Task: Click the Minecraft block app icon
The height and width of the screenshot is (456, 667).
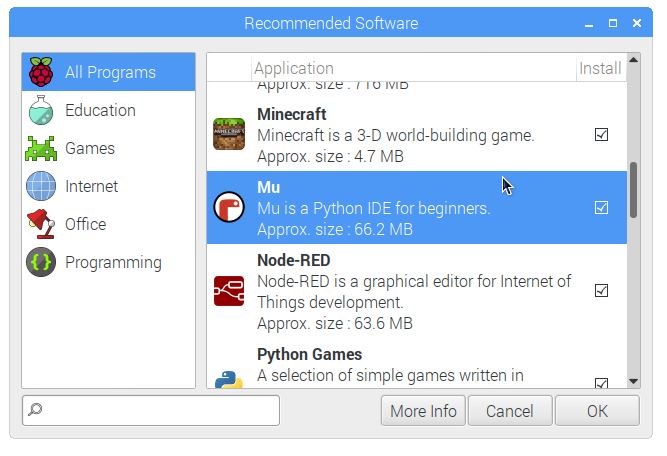Action: [x=229, y=134]
